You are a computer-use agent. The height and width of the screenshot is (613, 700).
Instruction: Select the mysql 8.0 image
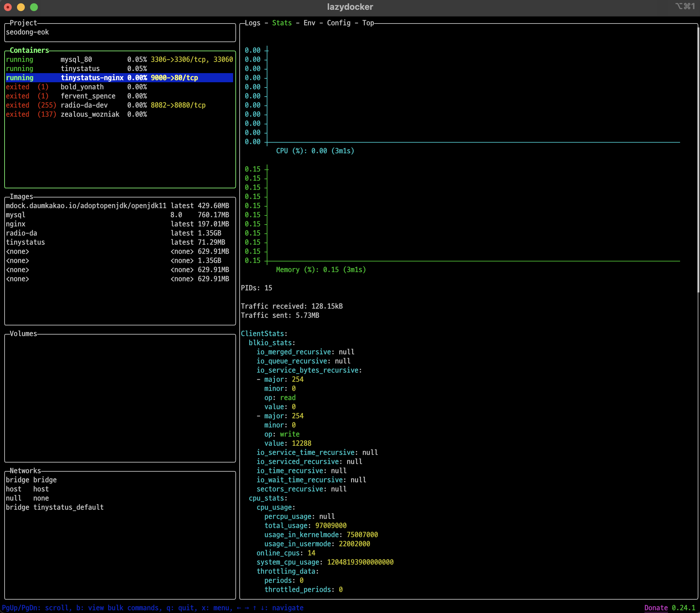tap(16, 215)
